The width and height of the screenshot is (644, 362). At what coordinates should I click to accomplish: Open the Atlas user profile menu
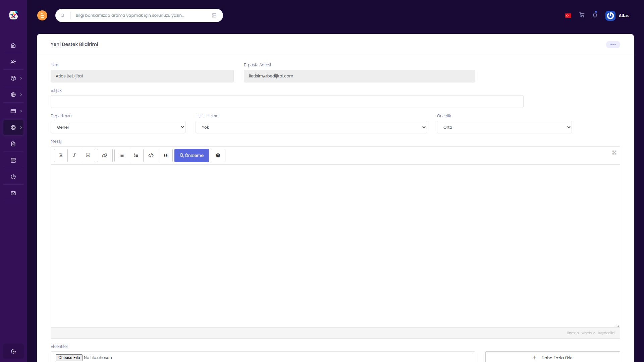[x=617, y=16]
